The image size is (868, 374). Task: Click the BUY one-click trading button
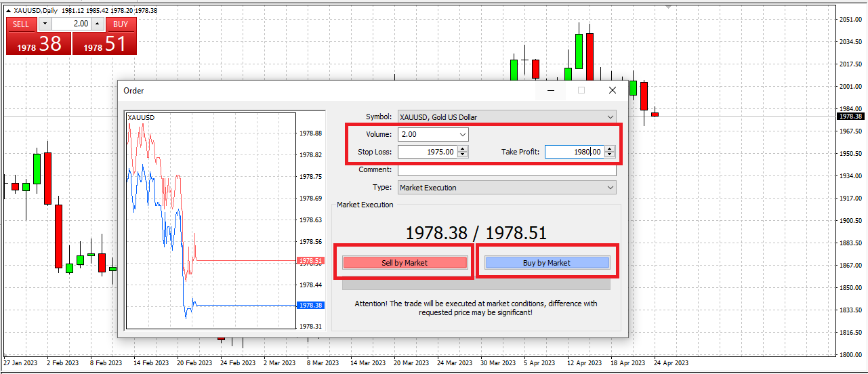(x=121, y=24)
